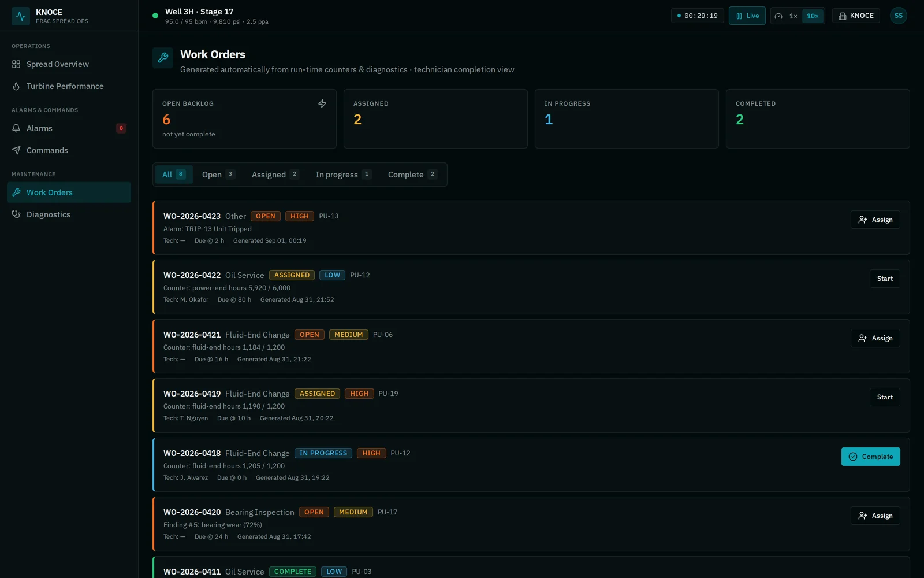Switch to the Complete tab
This screenshot has height=578, width=924.
tap(412, 175)
